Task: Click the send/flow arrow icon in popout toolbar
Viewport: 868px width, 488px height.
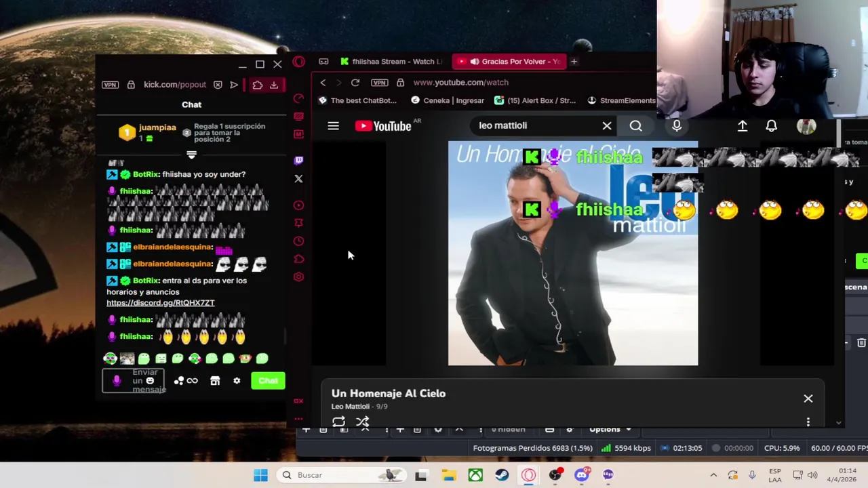Action: click(x=234, y=85)
